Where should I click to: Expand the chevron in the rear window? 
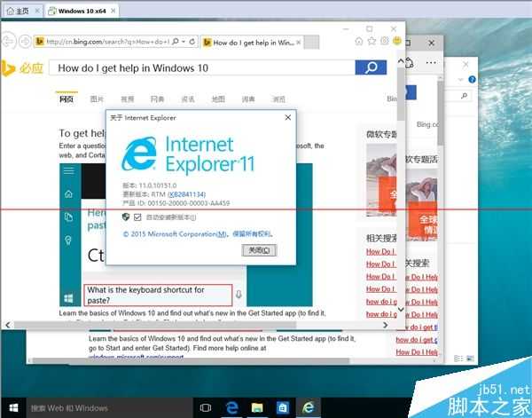[x=460, y=80]
